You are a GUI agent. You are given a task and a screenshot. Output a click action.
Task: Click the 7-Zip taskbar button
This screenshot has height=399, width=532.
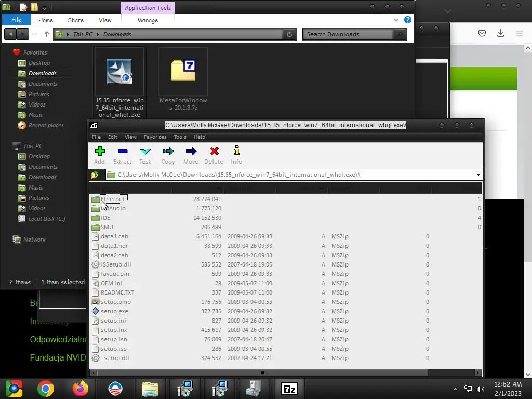pos(289,389)
